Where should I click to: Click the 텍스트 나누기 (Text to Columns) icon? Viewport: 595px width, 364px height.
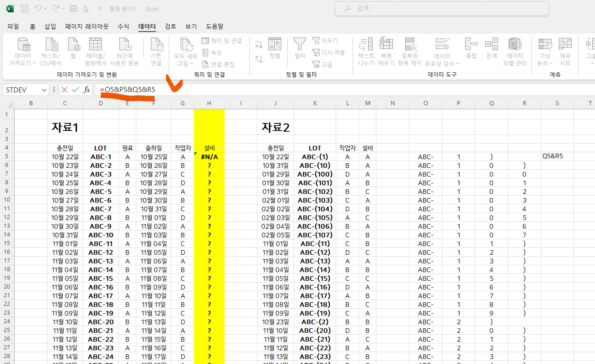click(x=366, y=44)
